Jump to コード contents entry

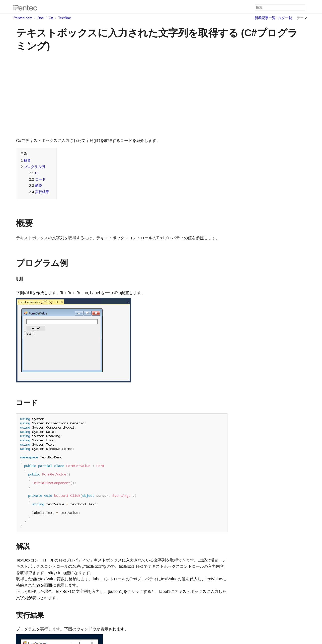tap(40, 179)
